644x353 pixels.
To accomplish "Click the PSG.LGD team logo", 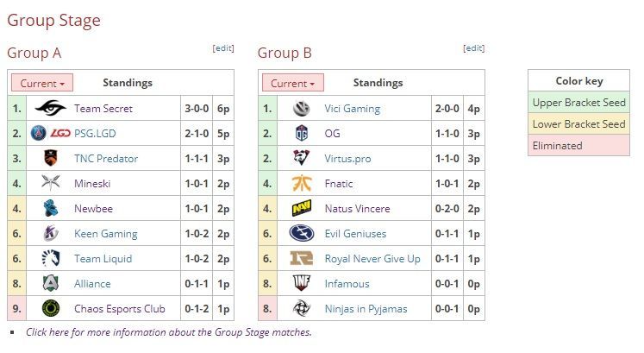I will 51,133.
